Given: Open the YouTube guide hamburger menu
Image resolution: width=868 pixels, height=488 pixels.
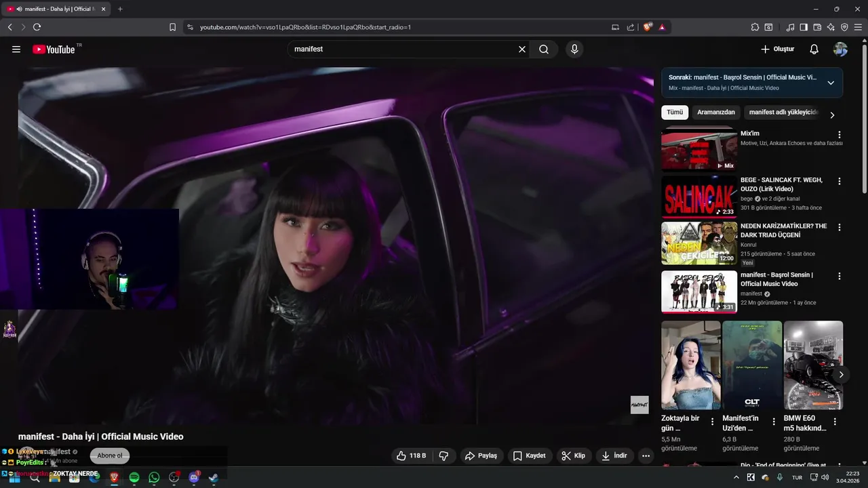Looking at the screenshot, I should pyautogui.click(x=16, y=49).
